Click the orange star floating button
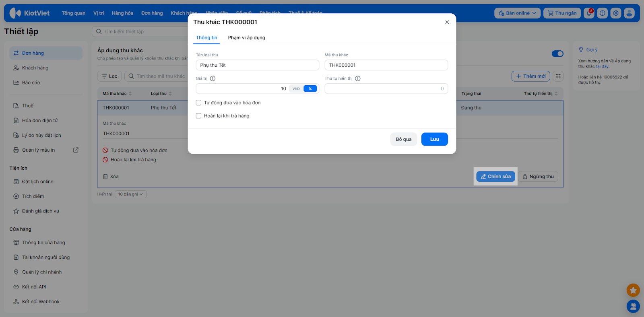 tap(633, 290)
